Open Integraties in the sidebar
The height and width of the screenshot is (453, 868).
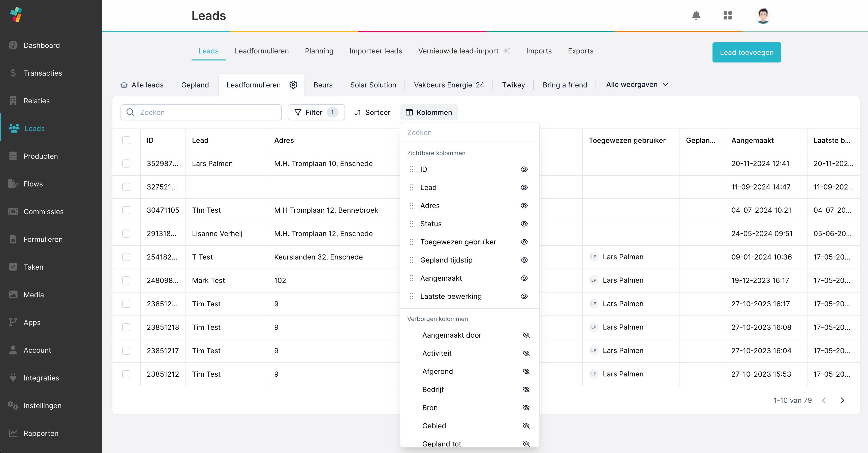click(41, 378)
